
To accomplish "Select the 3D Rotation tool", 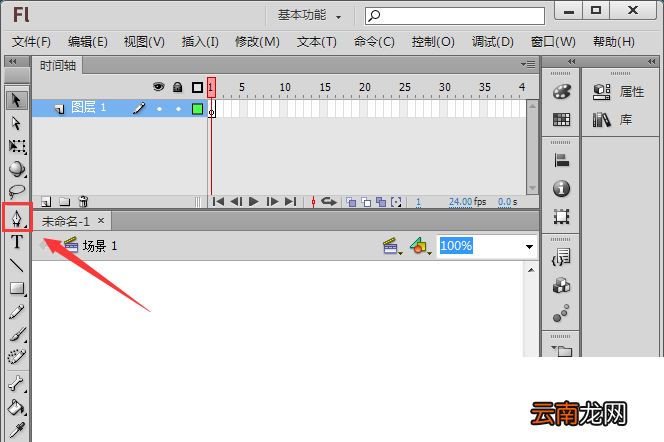I will point(17,169).
